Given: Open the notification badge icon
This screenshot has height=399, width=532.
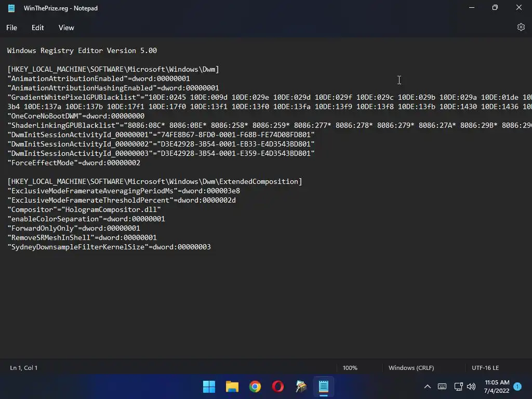Looking at the screenshot, I should pyautogui.click(x=517, y=387).
